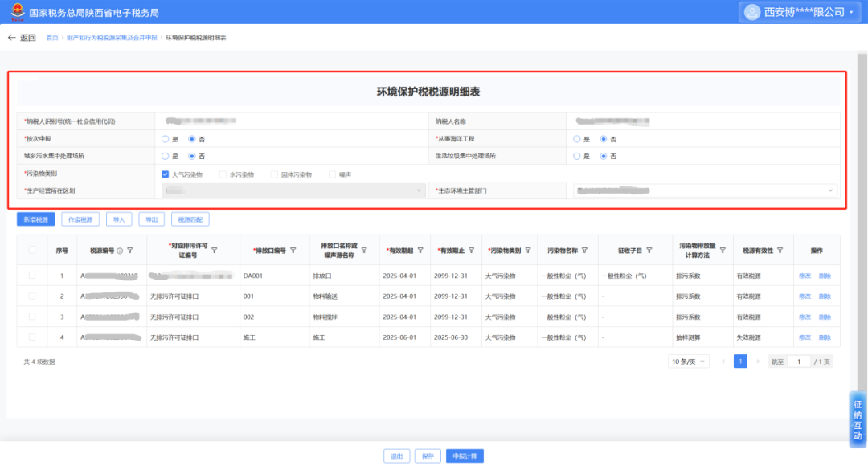Go to previous page arrow in pagination
The height and width of the screenshot is (466, 868).
723,362
